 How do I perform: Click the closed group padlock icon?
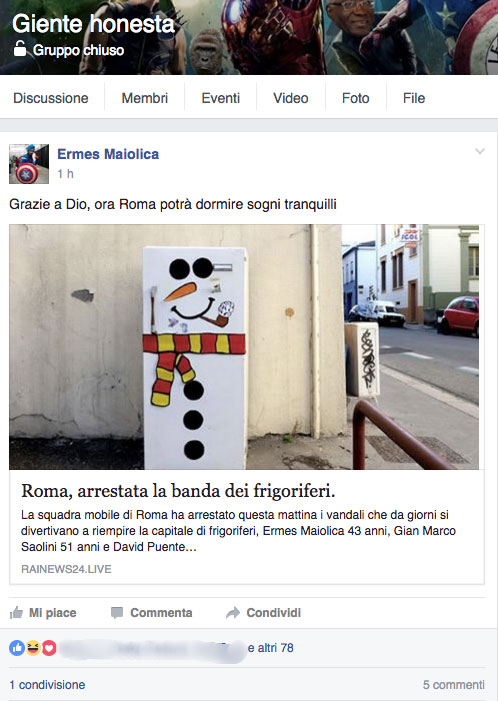[20, 49]
